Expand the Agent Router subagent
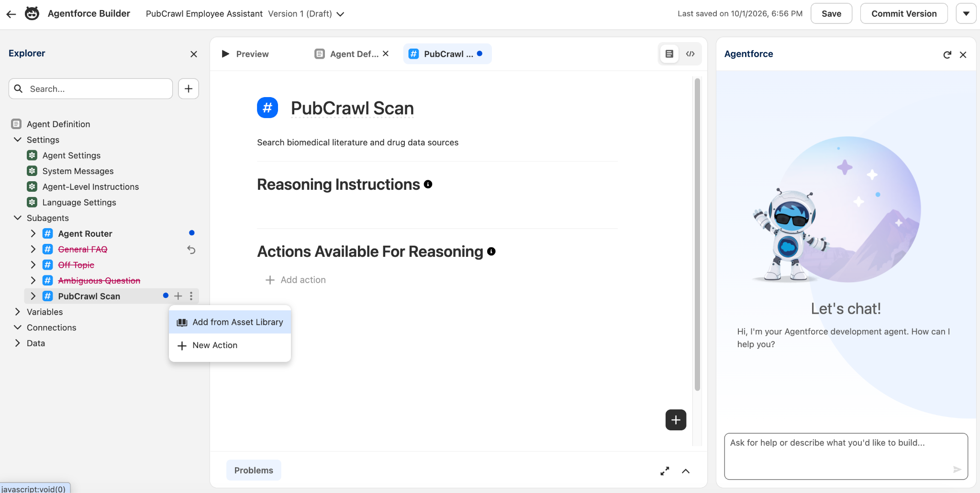This screenshot has width=980, height=493. click(x=33, y=233)
